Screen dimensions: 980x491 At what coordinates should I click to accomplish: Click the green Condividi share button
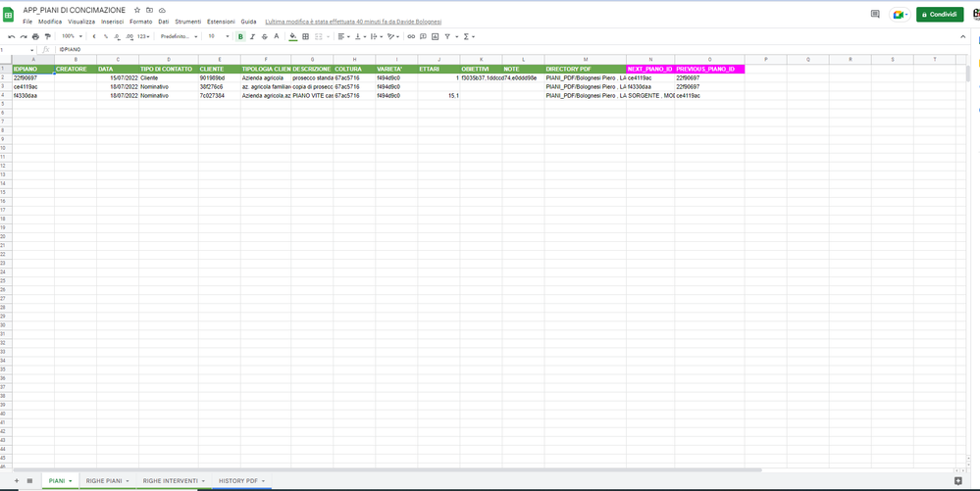[x=940, y=15]
